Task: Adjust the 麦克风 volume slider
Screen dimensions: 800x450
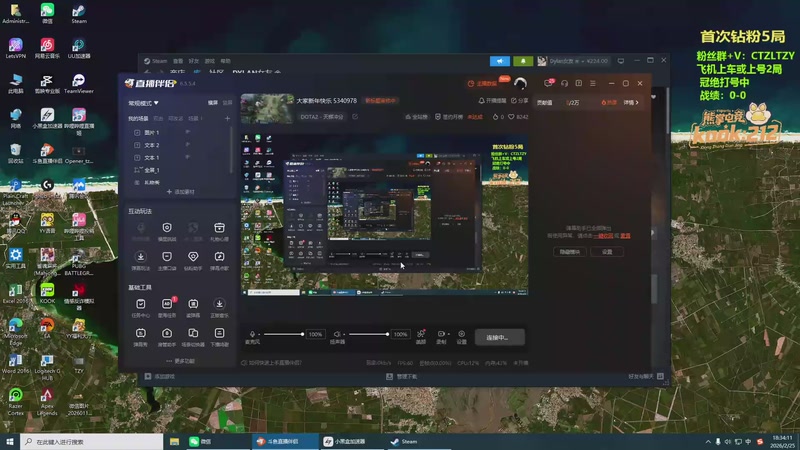Action: pos(284,334)
